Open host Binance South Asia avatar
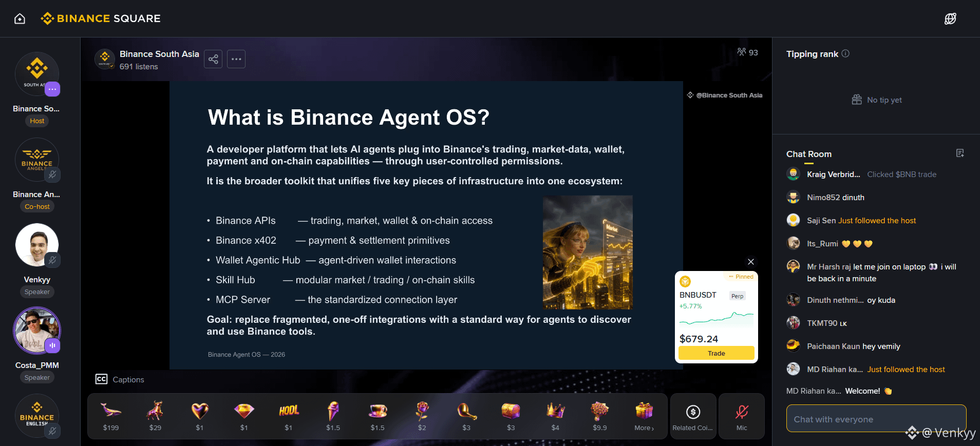 pyautogui.click(x=37, y=74)
